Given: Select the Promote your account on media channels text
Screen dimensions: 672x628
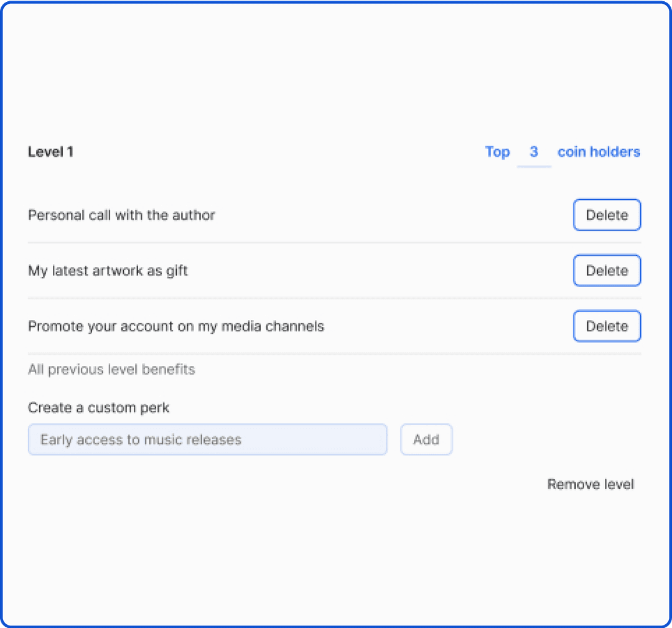Looking at the screenshot, I should coord(175,327).
